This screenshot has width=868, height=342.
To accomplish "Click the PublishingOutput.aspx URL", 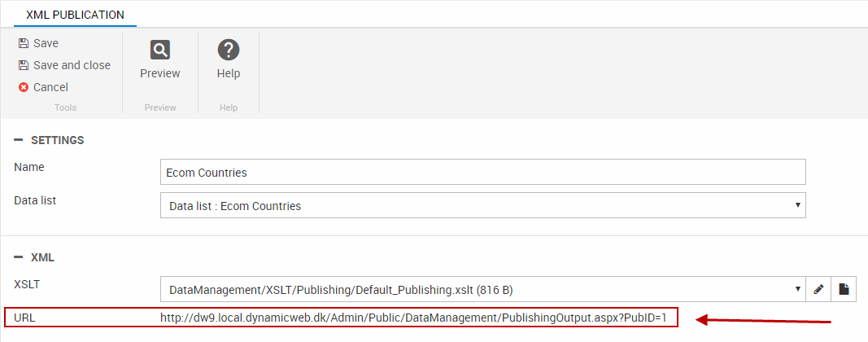I will click(x=413, y=317).
